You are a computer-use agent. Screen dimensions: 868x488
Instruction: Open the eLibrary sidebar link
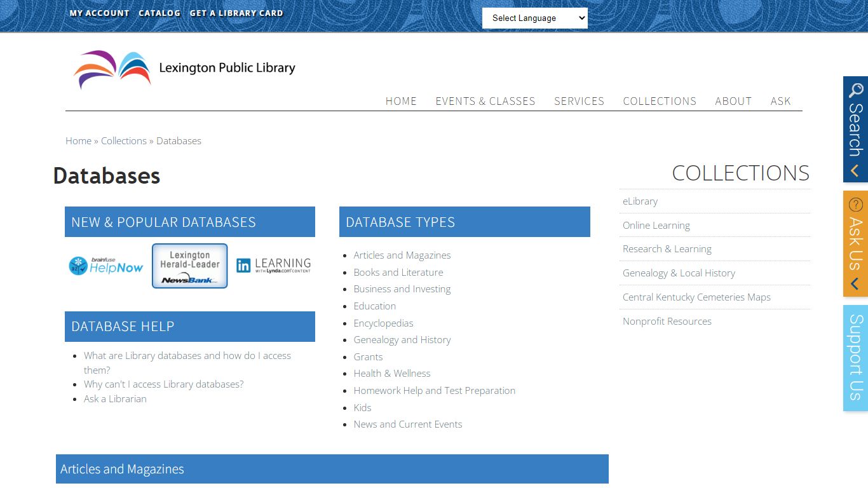click(x=640, y=201)
